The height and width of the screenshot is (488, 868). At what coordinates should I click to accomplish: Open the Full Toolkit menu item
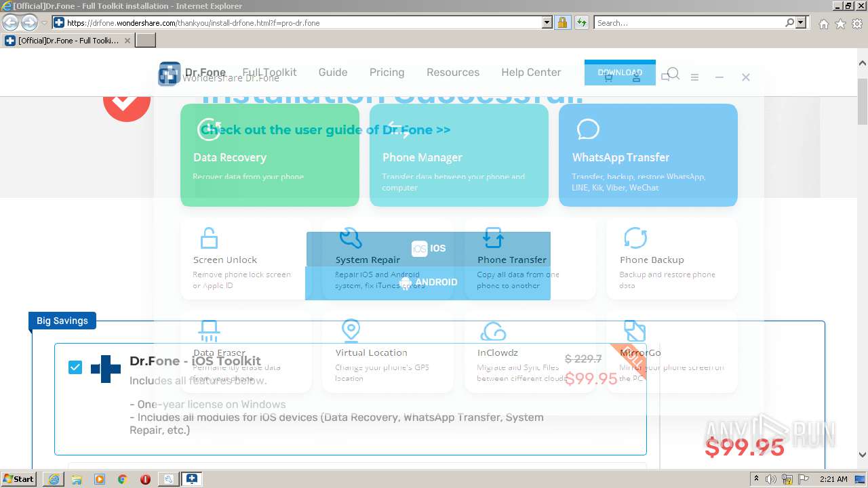point(269,73)
